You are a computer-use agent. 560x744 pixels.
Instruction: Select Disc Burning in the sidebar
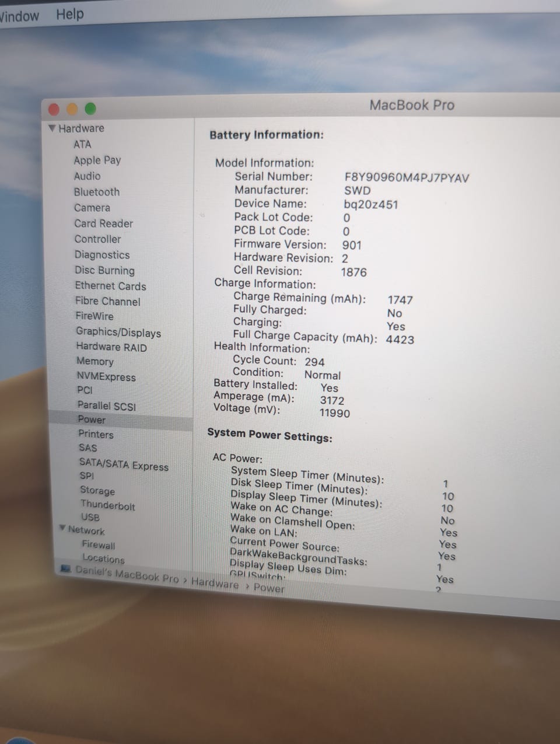click(x=104, y=270)
